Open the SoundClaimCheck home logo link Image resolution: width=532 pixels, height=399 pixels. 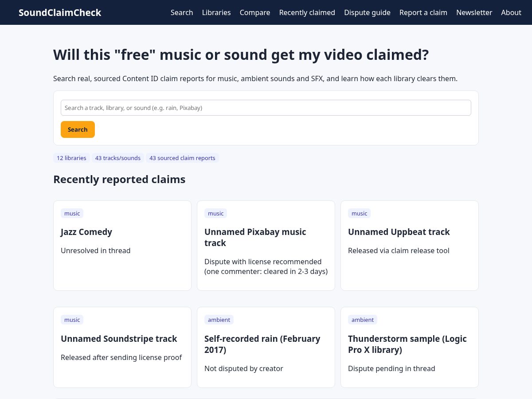pos(60,12)
